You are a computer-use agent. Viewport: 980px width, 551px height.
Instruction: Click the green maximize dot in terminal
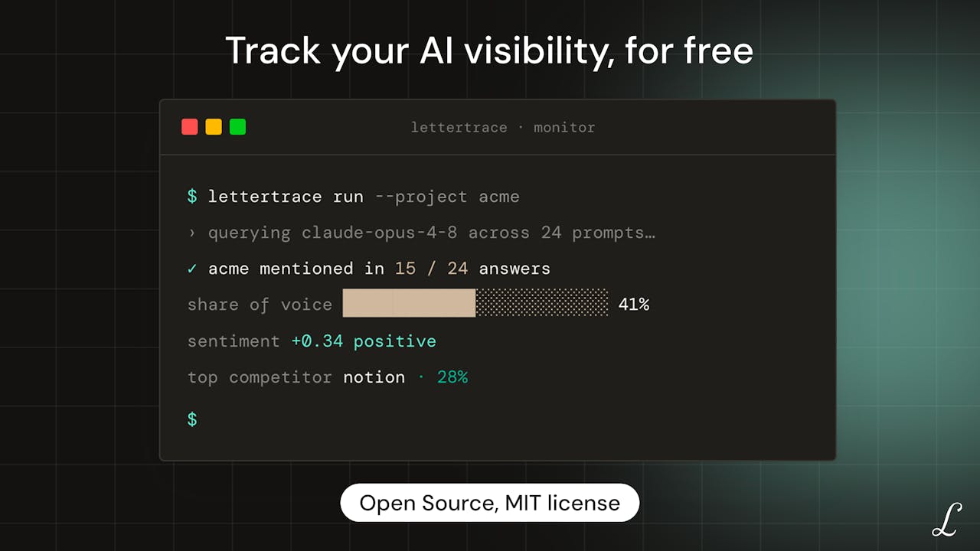click(238, 127)
